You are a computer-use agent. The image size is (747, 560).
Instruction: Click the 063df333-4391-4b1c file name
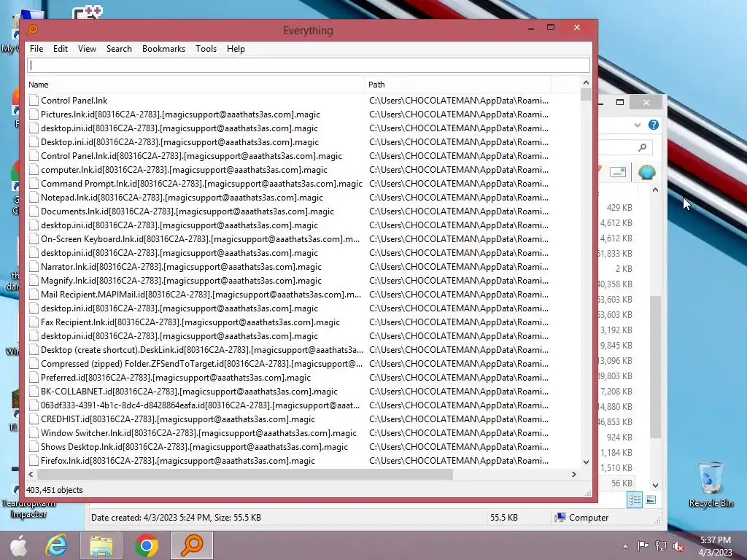tap(200, 405)
